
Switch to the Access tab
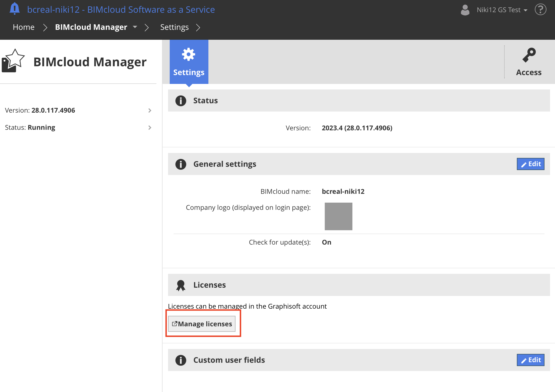529,62
